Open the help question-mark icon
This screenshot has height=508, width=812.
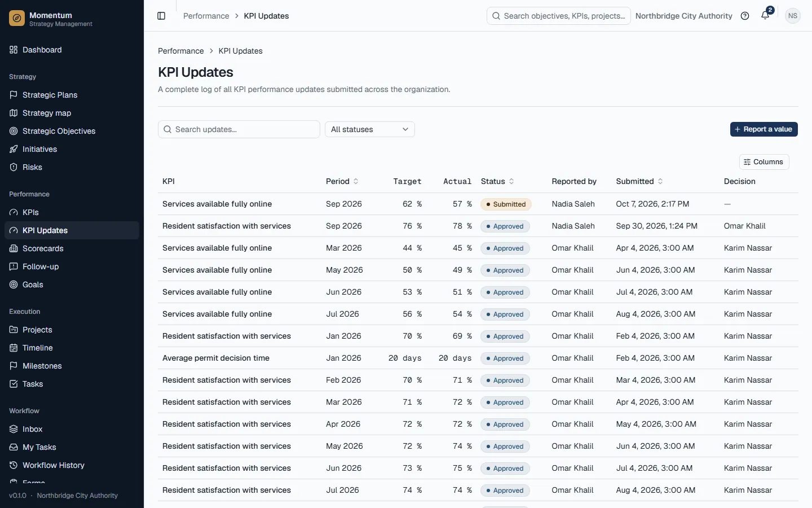745,16
